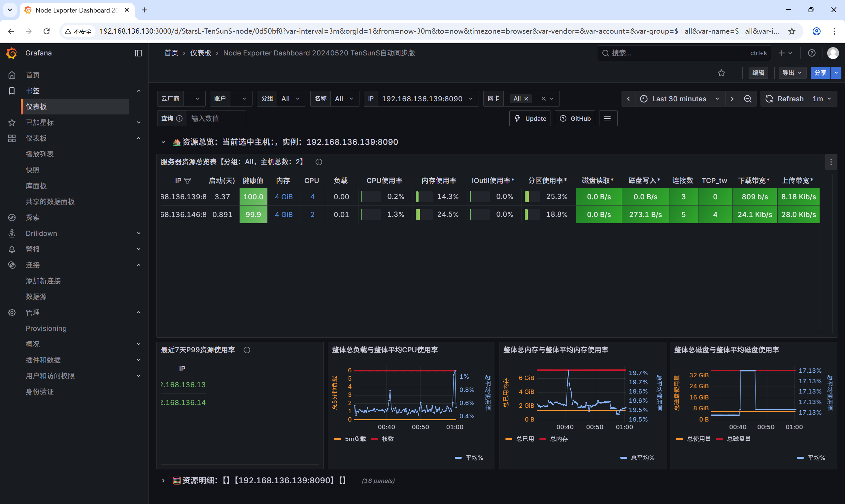This screenshot has width=845, height=504.
Task: Open the IP variable dropdown
Action: coord(427,99)
